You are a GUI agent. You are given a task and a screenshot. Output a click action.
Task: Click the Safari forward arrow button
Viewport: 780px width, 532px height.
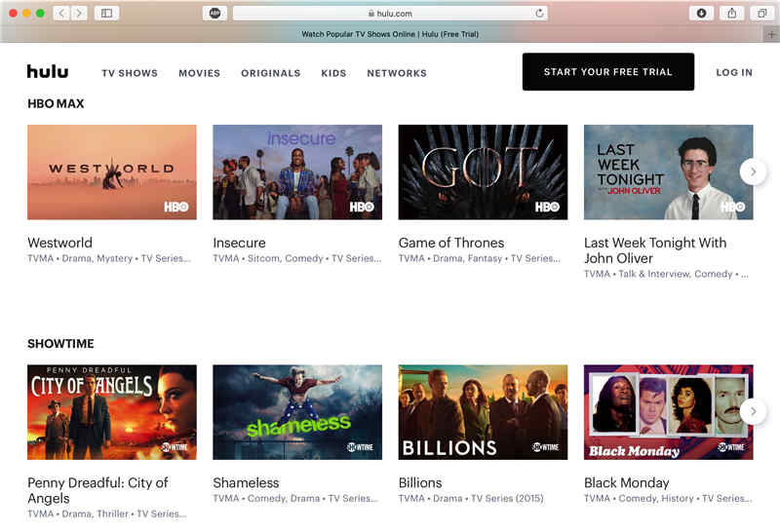pyautogui.click(x=79, y=13)
